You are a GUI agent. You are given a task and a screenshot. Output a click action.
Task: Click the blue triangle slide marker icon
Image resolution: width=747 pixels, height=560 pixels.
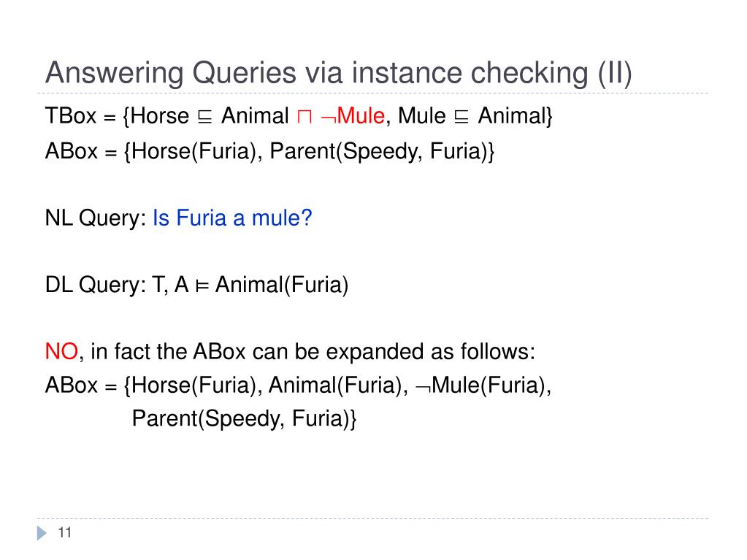point(42,533)
